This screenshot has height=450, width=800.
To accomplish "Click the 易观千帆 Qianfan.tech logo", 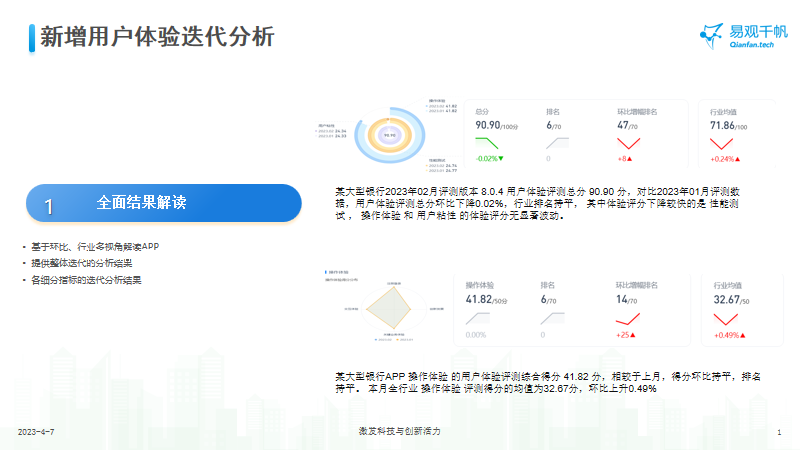I will (744, 36).
